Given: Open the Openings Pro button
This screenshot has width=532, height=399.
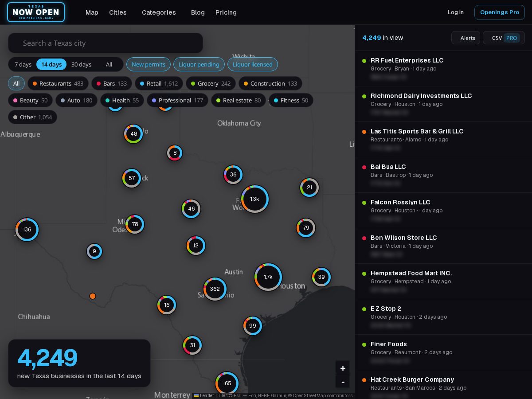Looking at the screenshot, I should coord(500,12).
